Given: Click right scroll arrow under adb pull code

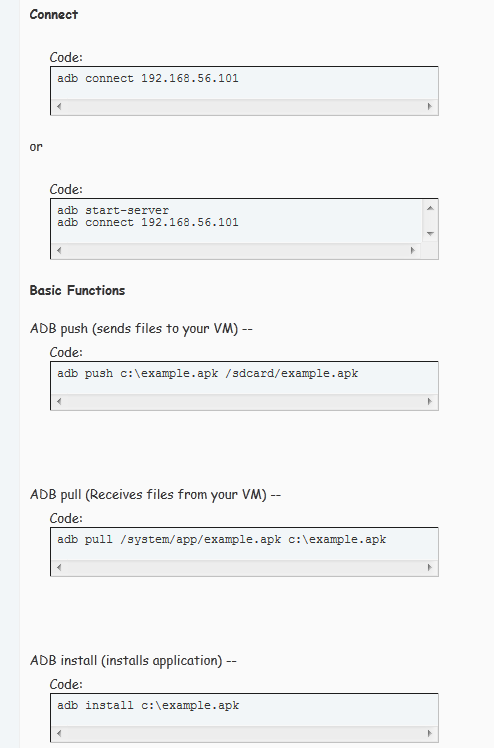Looking at the screenshot, I should tap(430, 567).
